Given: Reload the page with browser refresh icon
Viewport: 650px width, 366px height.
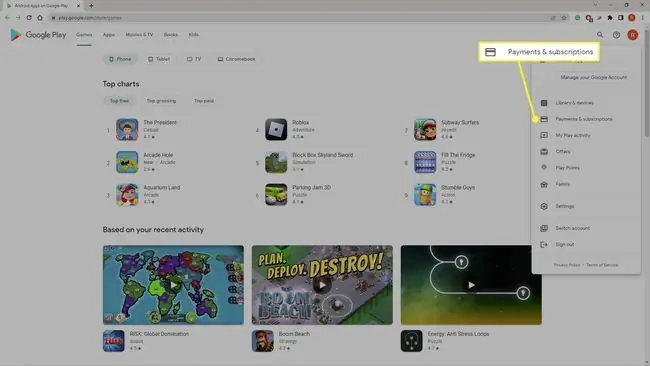Looking at the screenshot, I should click(29, 17).
